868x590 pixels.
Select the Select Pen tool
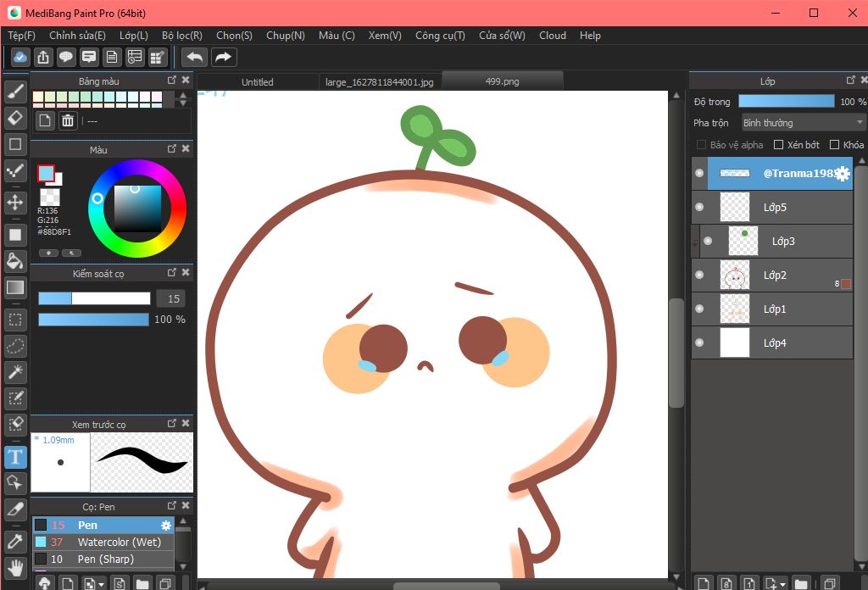pos(15,398)
